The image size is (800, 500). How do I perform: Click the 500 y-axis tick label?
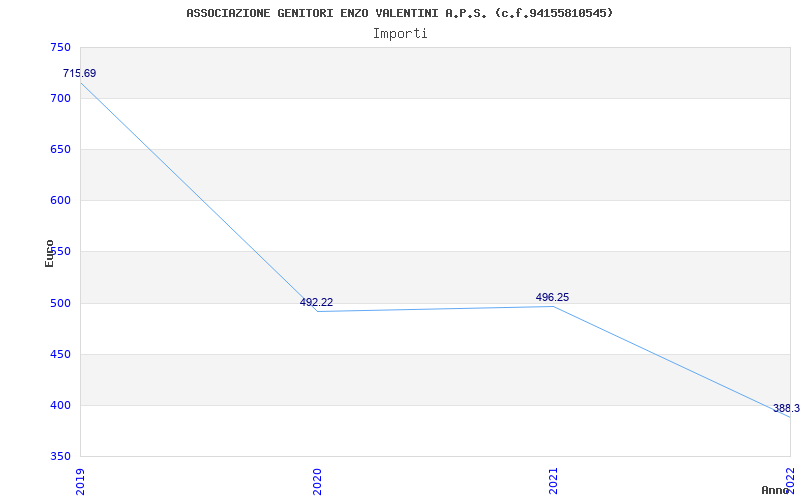coord(60,303)
